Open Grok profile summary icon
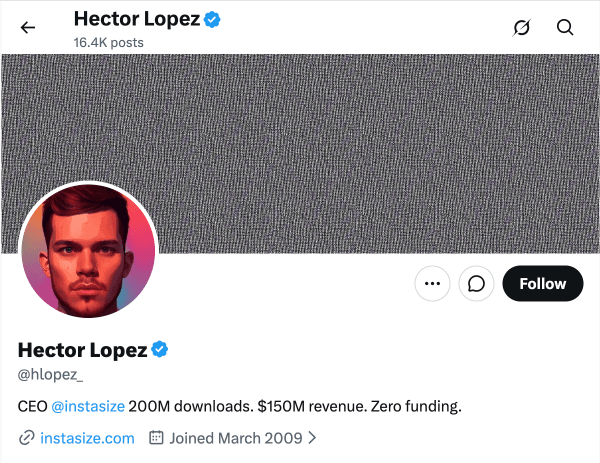 point(522,28)
